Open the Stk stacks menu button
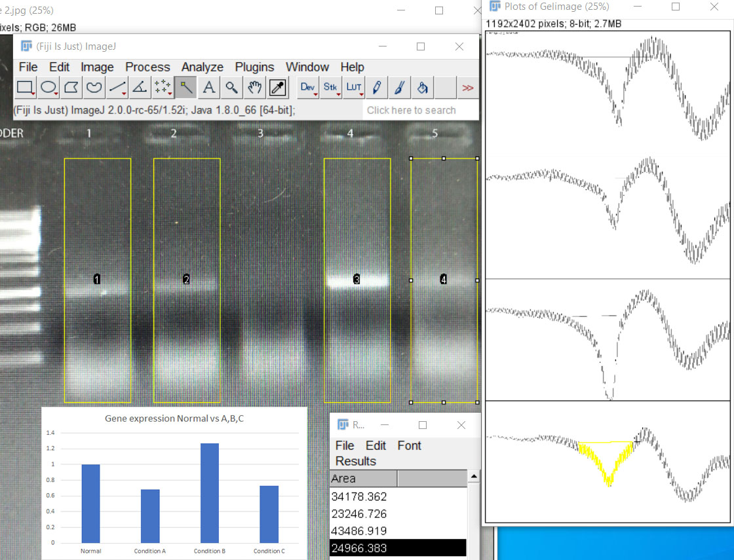 (331, 88)
